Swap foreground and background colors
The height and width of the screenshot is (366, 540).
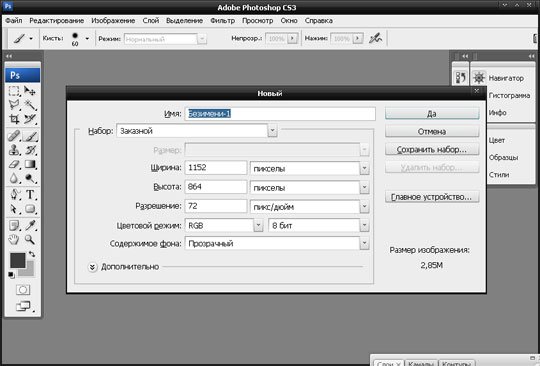tap(32, 254)
